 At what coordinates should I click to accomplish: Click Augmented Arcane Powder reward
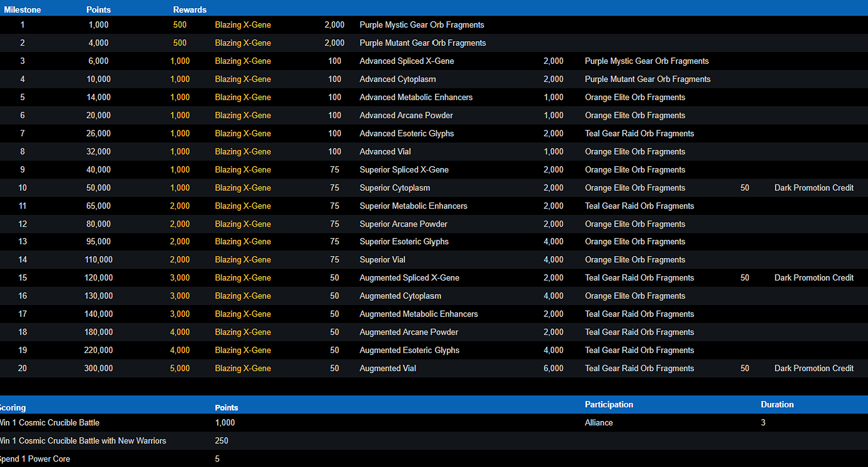(x=409, y=332)
